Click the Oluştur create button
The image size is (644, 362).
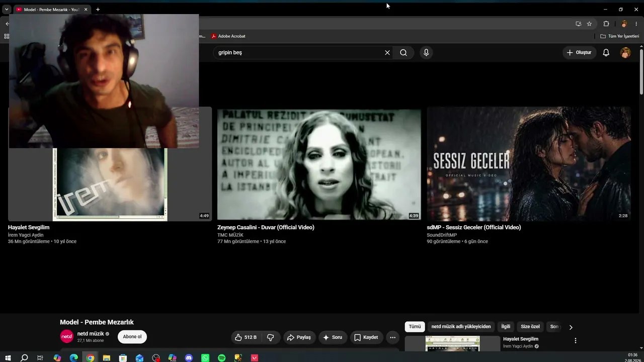coord(579,52)
